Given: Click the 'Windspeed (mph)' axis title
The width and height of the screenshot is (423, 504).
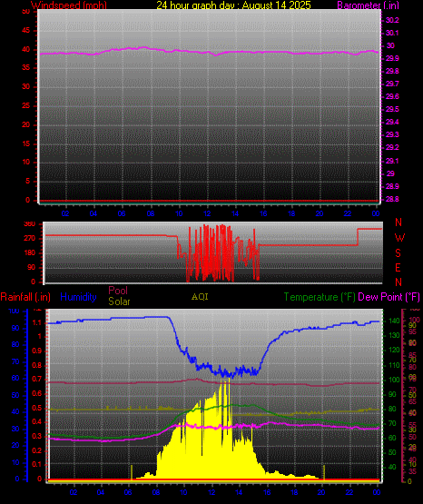Looking at the screenshot, I should click(x=69, y=5).
